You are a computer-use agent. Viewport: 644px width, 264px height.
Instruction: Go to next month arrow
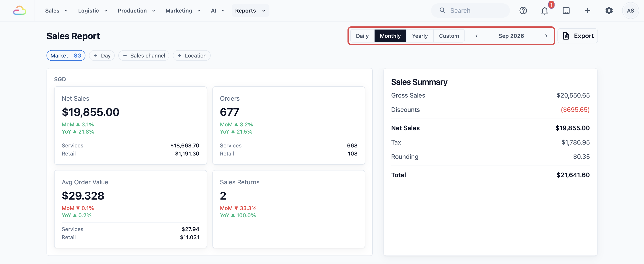point(546,36)
